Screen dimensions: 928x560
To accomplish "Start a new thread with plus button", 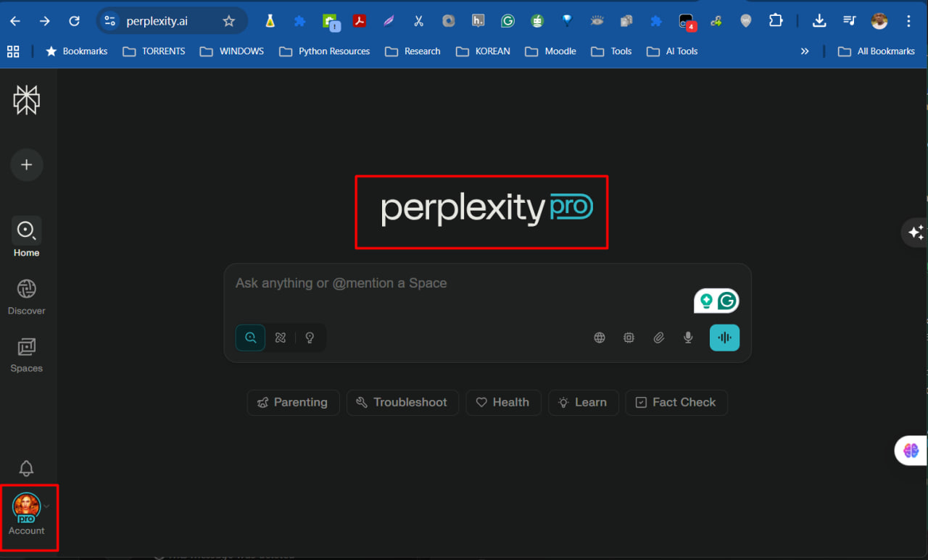I will pos(26,165).
